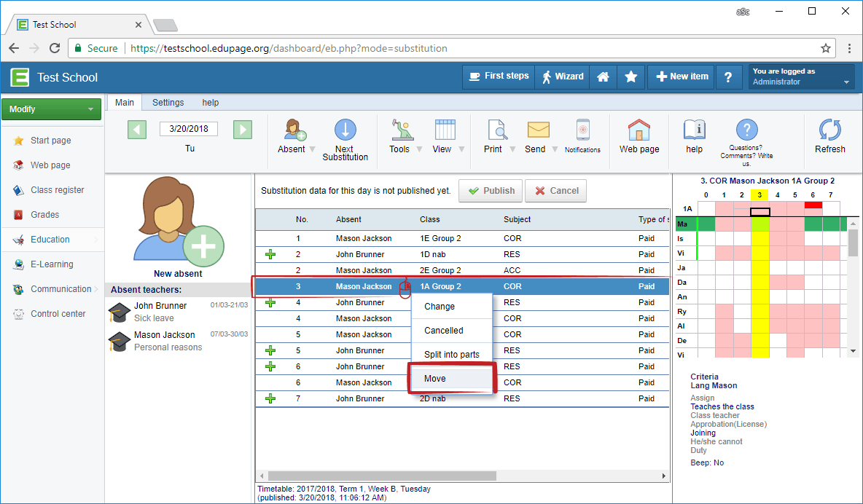Image resolution: width=863 pixels, height=504 pixels.
Task: Expand the green Modify dropdown
Action: pos(90,109)
